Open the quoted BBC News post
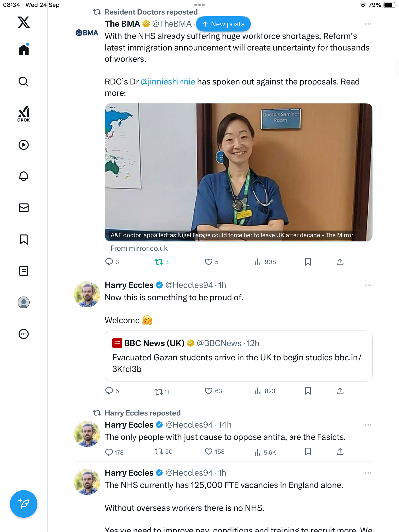The height and width of the screenshot is (532, 399). (238, 356)
